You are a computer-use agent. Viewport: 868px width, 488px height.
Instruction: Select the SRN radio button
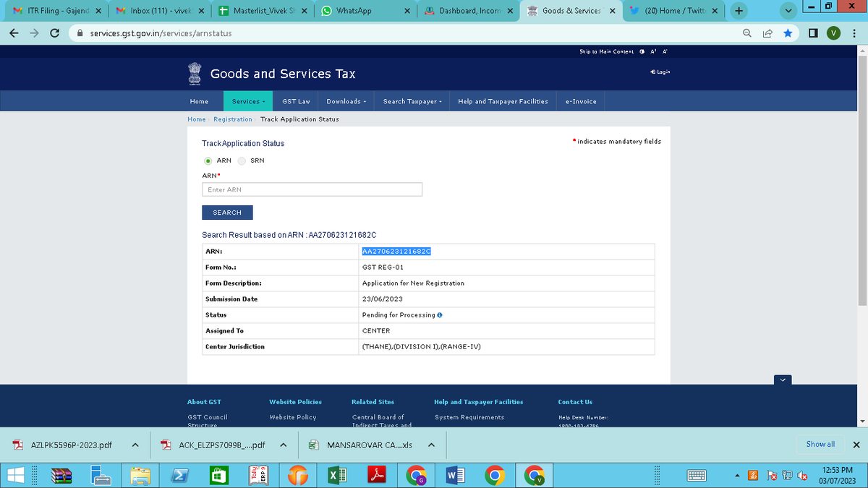[242, 160]
